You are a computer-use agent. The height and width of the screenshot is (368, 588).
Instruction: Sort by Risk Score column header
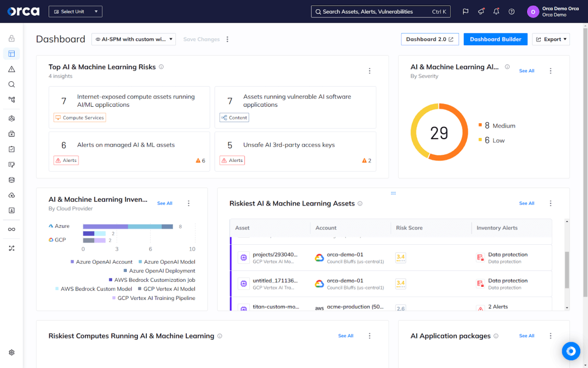(409, 228)
